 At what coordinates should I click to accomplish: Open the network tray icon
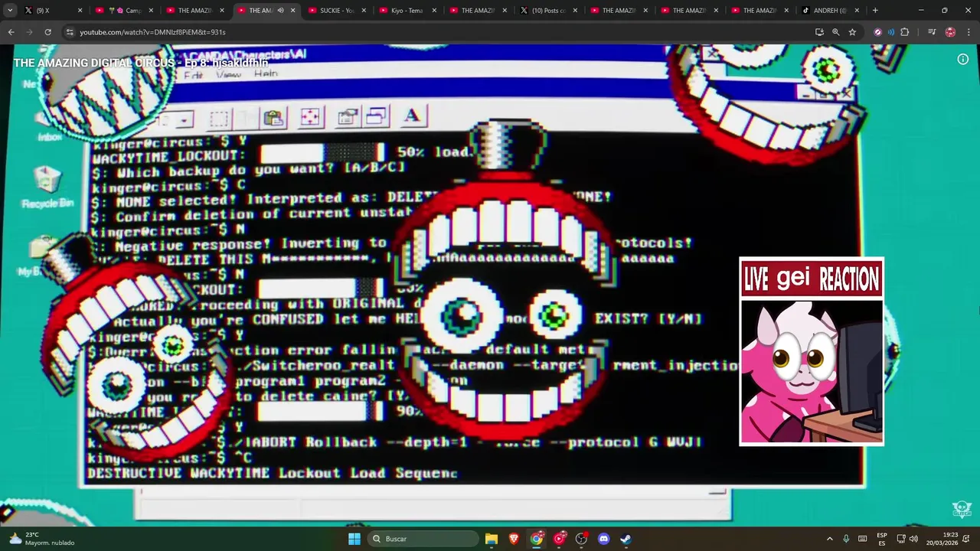point(901,539)
